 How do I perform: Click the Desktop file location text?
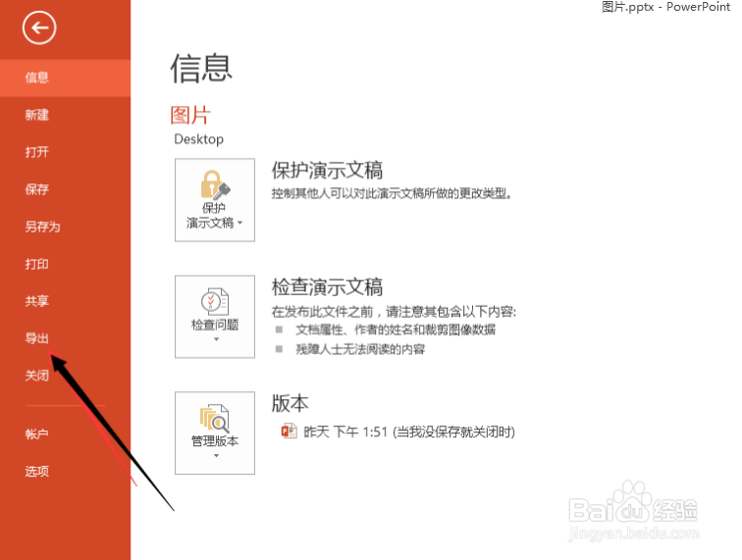coord(198,139)
